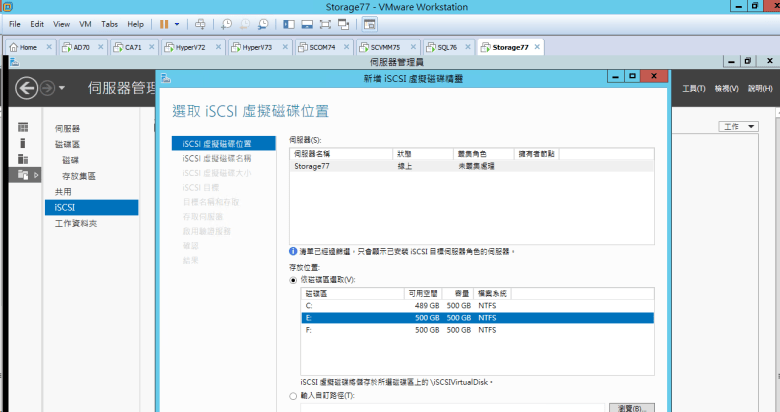Click the send Ctrl+Alt+Del toolbar icon
780x412 pixels.
(201, 23)
